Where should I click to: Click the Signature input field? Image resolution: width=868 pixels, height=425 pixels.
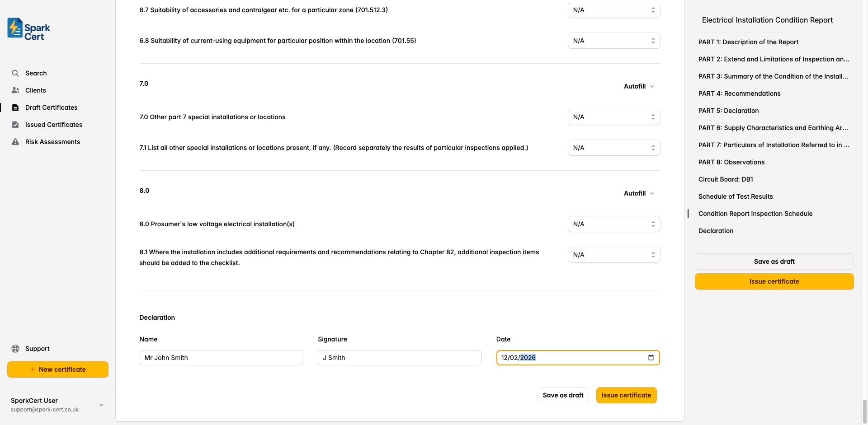point(400,358)
